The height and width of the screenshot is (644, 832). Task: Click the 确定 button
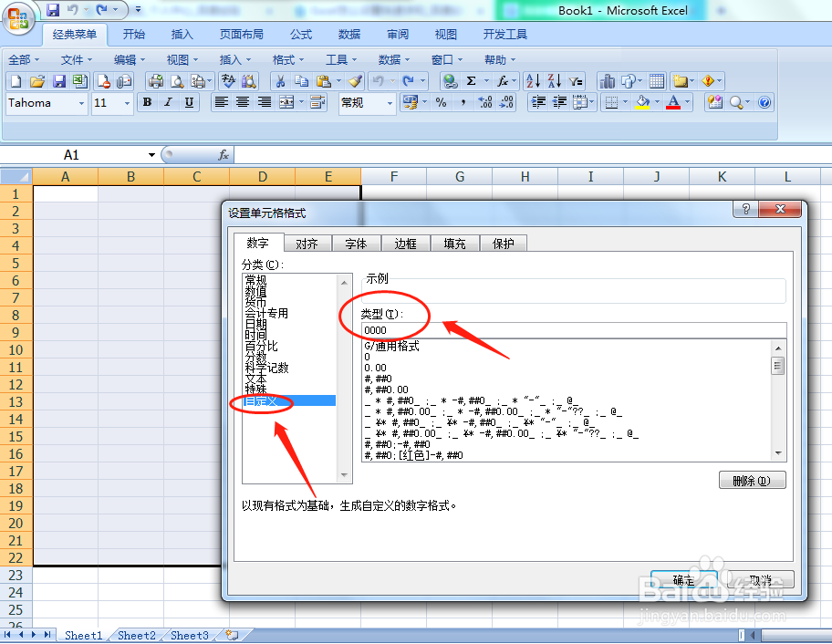click(682, 578)
